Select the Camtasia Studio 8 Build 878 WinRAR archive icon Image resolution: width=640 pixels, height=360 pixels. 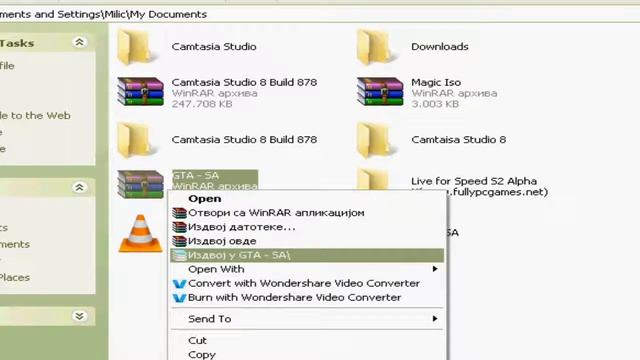(x=140, y=92)
